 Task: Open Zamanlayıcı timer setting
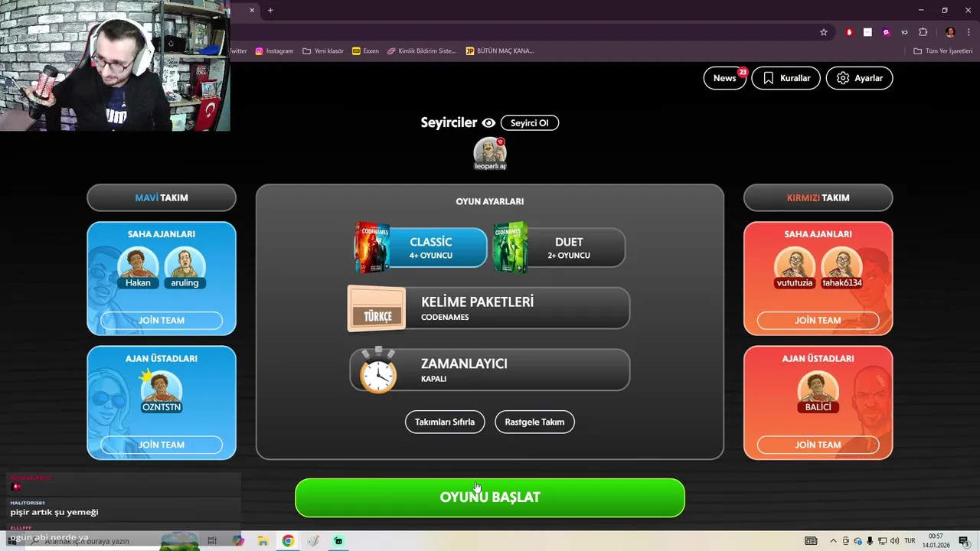point(490,370)
